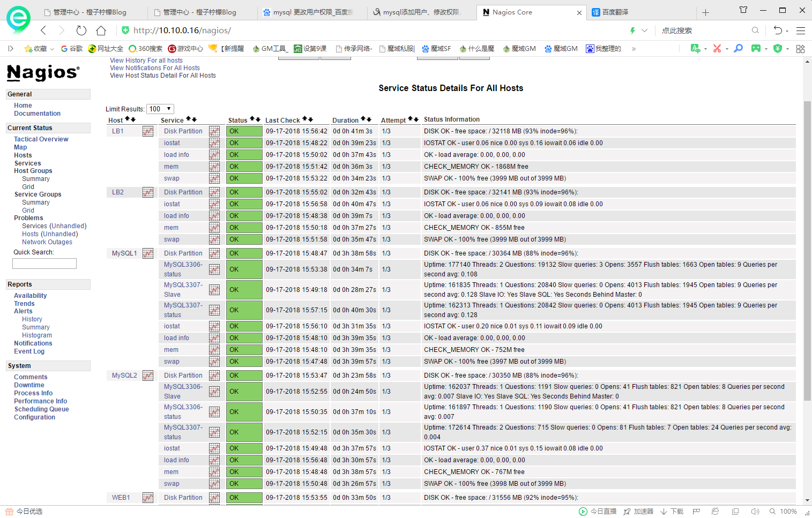Open graph icon next to LB2 host

pos(148,192)
